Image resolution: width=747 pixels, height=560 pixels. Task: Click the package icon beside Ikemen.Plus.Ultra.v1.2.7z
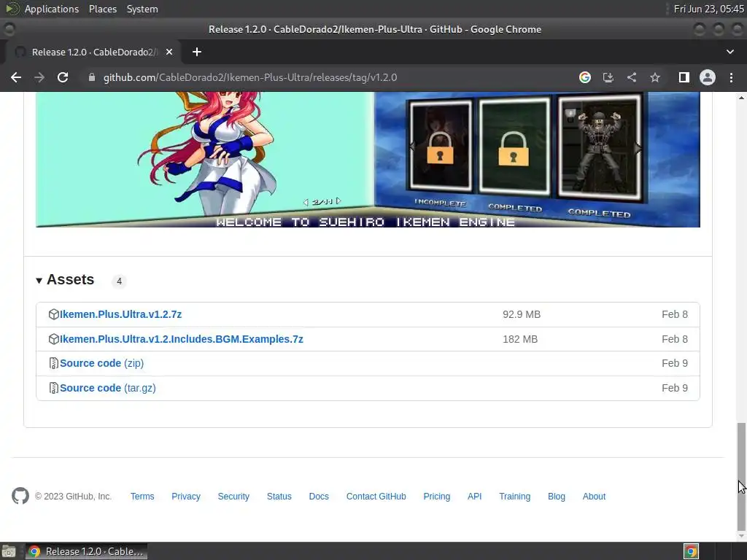(53, 314)
